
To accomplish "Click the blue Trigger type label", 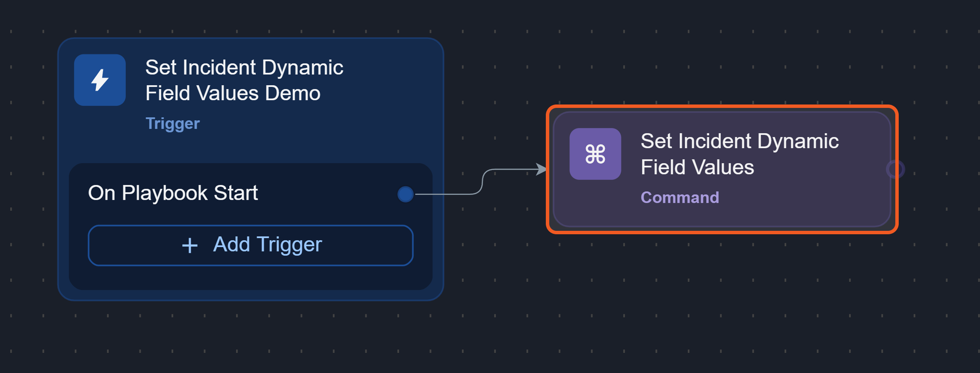I will (172, 123).
